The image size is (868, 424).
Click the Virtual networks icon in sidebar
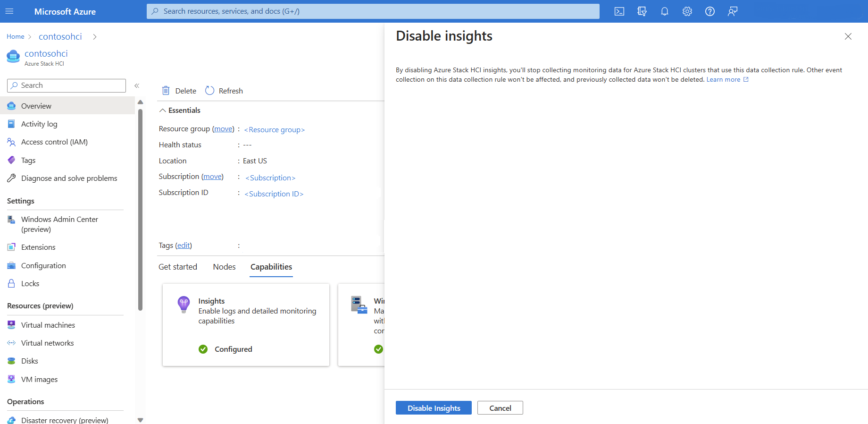click(11, 343)
